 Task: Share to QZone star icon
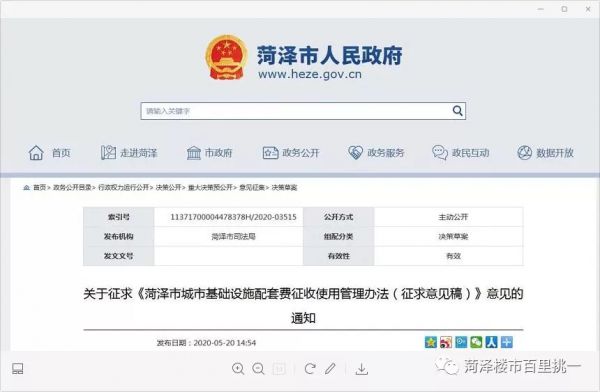point(431,342)
